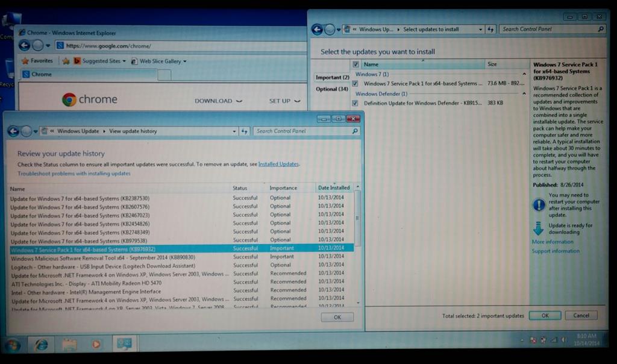Viewport: 617px width, 364px height.
Task: Select the KB2387530 update row
Action: point(181,198)
